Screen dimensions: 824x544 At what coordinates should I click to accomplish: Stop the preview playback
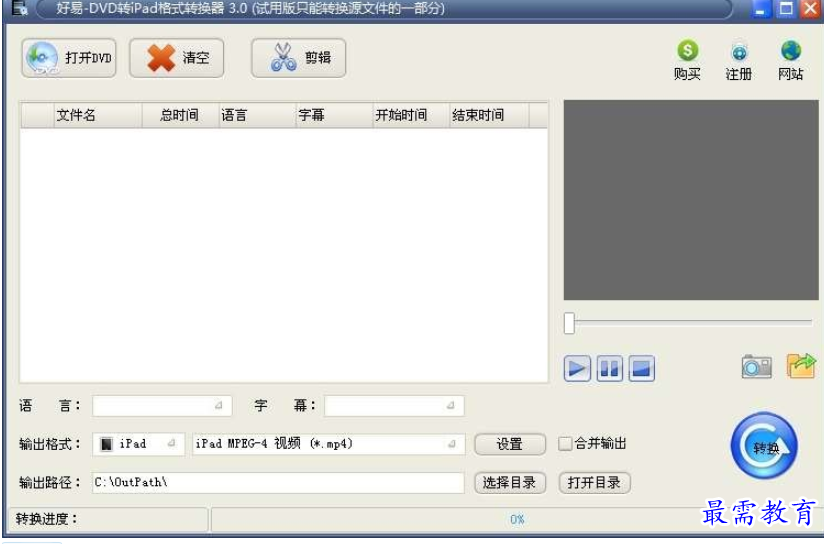click(642, 368)
